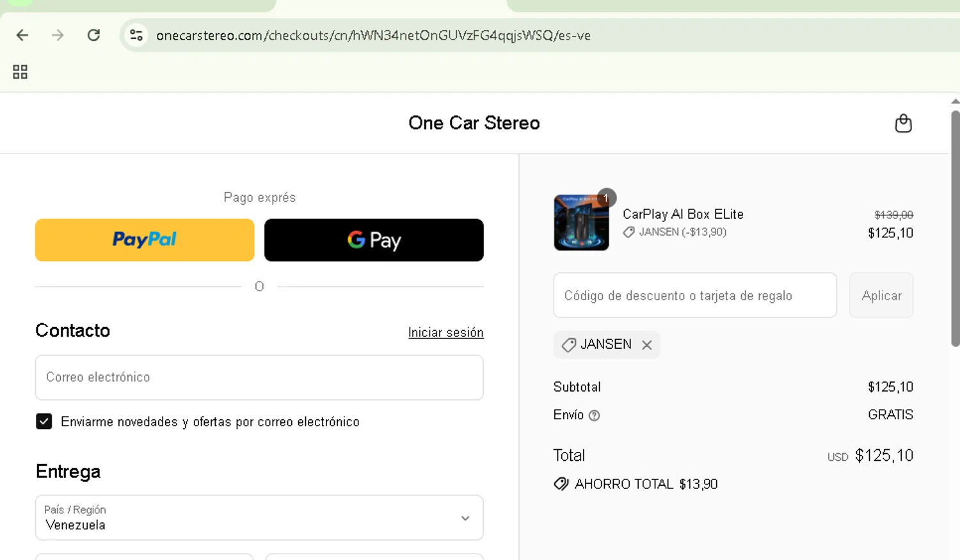Click the crossed-out $139,00 price
Viewport: 960px width, 560px height.
point(893,214)
